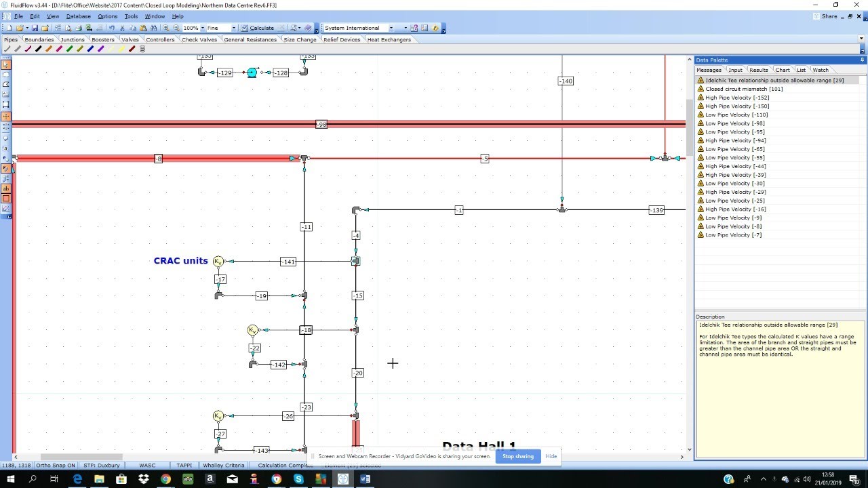Click the Kv valve icon next to pipe -18
The height and width of the screenshot is (488, 868).
(252, 330)
